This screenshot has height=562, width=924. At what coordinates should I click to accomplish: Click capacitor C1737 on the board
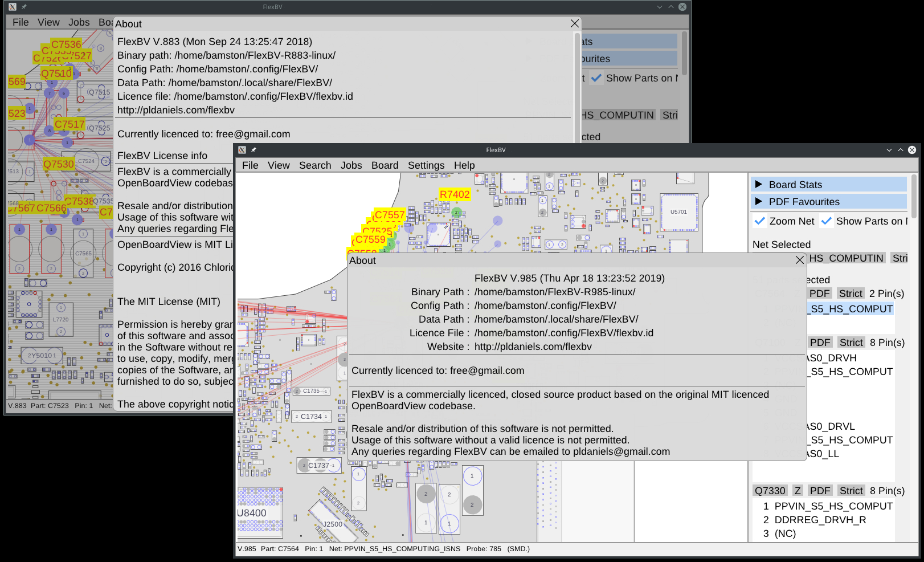coord(318,466)
